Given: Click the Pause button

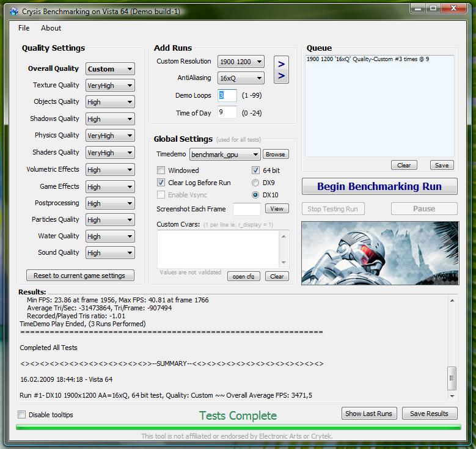Looking at the screenshot, I should [424, 209].
